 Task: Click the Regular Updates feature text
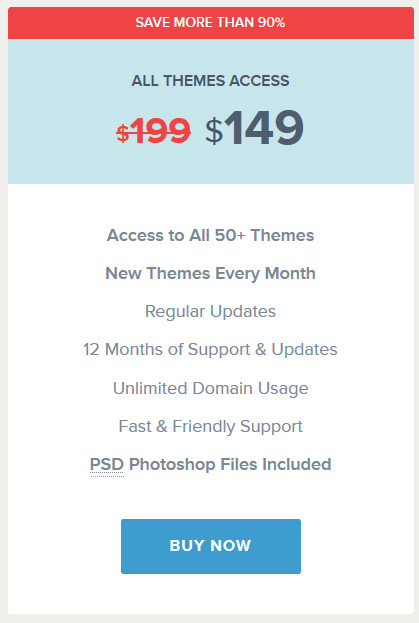(x=210, y=312)
